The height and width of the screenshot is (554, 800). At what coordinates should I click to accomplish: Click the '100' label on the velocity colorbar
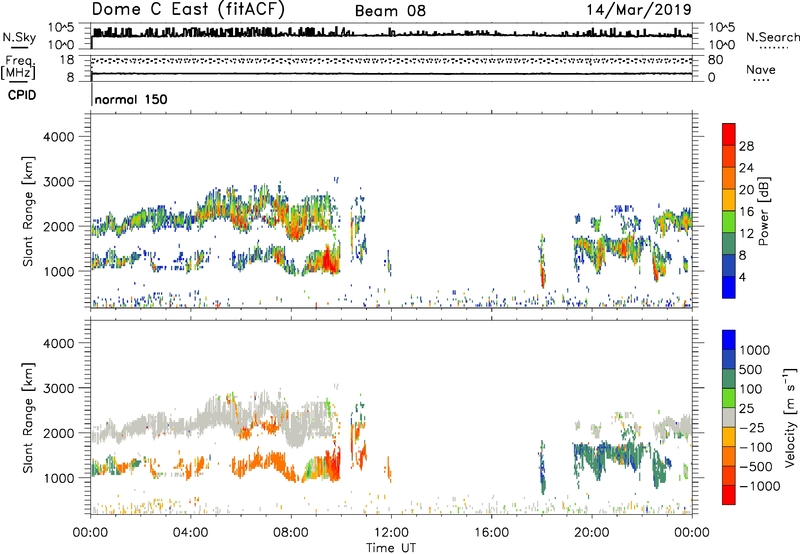click(750, 389)
